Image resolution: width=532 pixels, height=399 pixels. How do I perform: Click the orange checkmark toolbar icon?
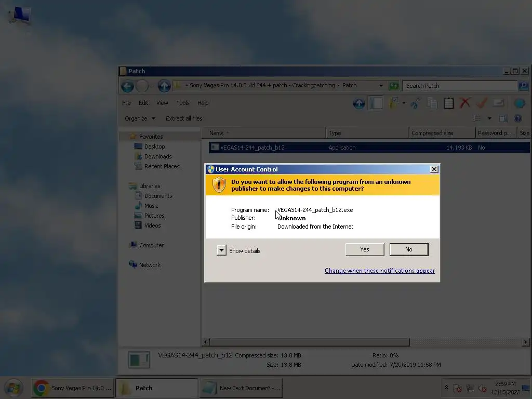coord(482,103)
